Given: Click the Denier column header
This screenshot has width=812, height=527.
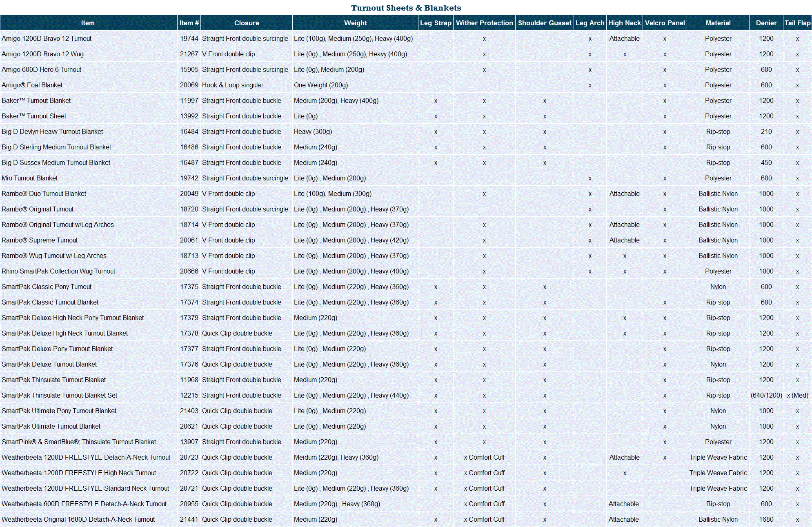Looking at the screenshot, I should [x=766, y=23].
